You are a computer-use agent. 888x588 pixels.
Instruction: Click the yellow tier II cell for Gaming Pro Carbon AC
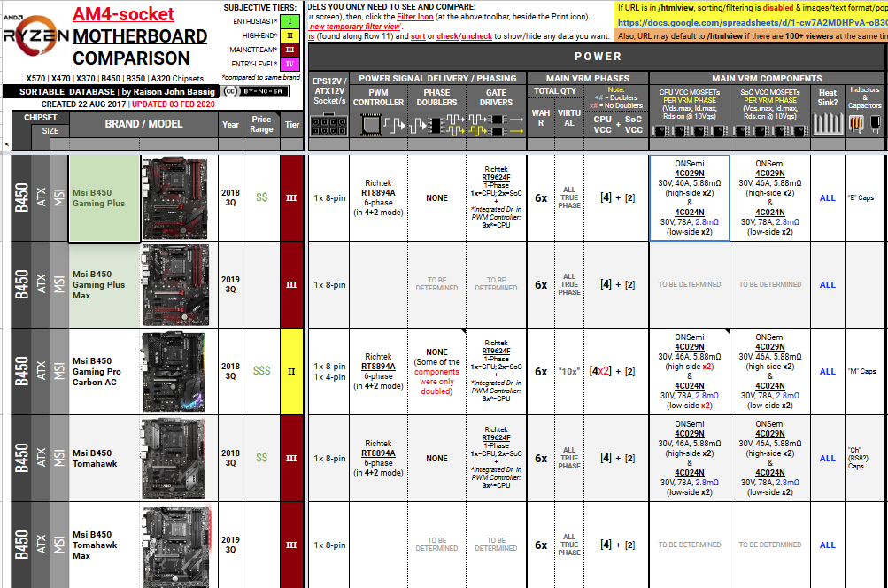[291, 372]
